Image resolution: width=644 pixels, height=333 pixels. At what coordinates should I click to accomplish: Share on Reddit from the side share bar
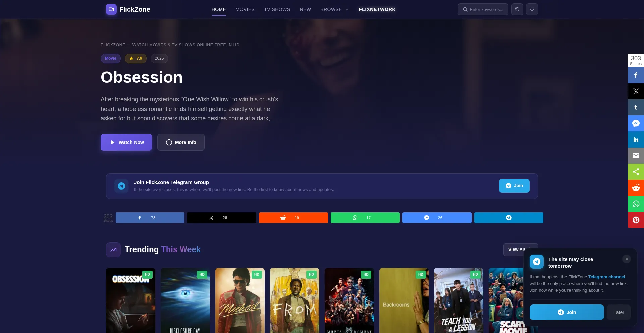pyautogui.click(x=636, y=188)
